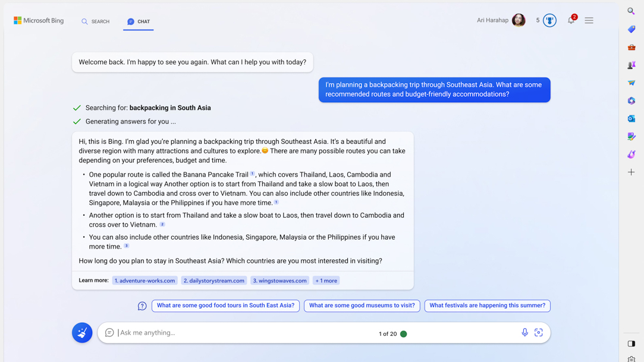Open dailystorystream.com source link
The image size is (644, 362).
click(x=214, y=281)
